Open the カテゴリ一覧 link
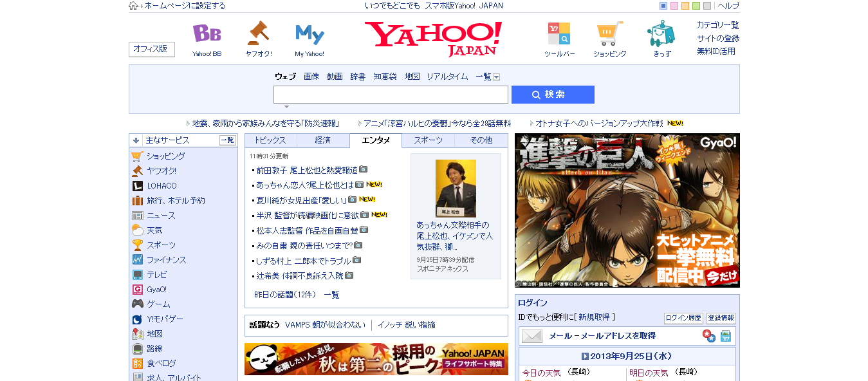 pyautogui.click(x=718, y=25)
